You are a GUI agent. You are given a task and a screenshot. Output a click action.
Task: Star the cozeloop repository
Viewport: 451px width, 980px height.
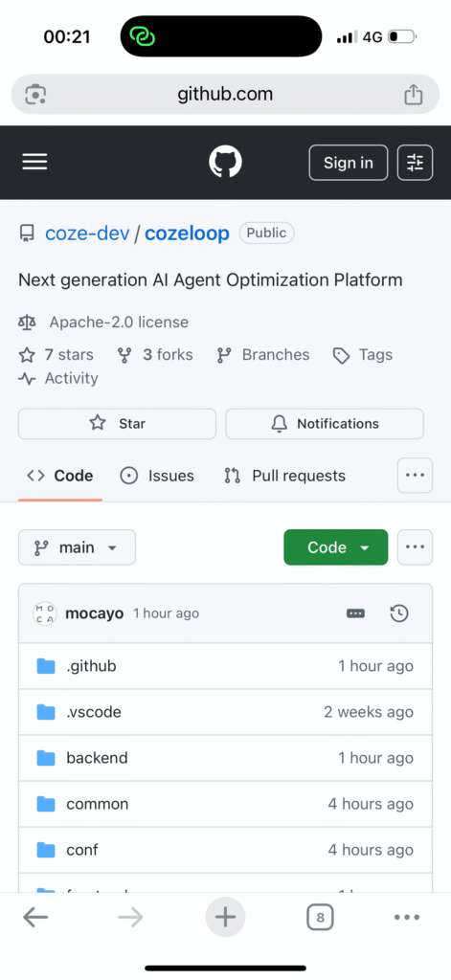tap(117, 424)
